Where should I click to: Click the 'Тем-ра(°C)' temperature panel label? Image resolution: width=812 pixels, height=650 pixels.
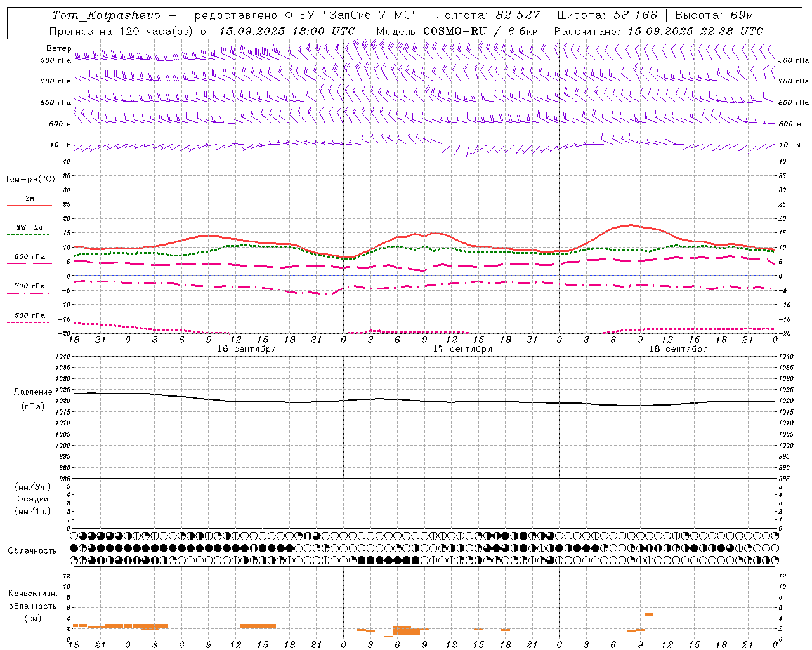(x=30, y=180)
